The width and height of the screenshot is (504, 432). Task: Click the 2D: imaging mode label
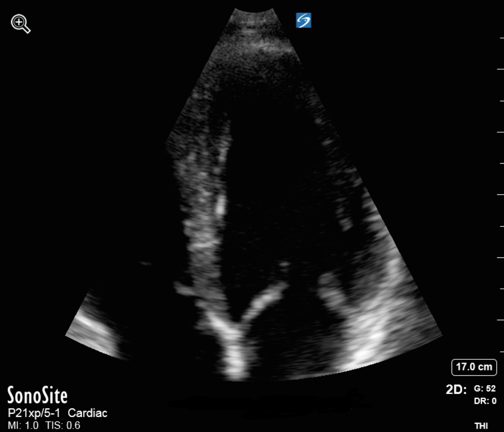tap(456, 389)
